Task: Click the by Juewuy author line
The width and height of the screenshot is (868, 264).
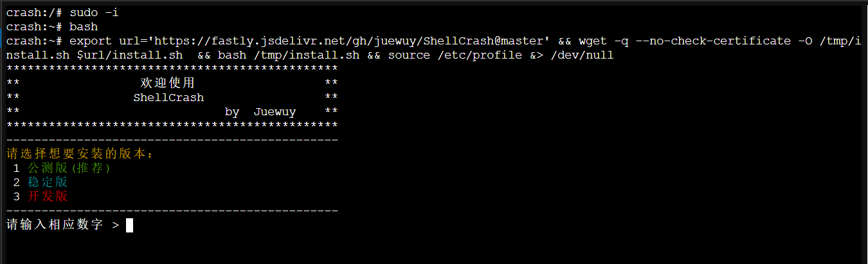Action: coord(260,112)
